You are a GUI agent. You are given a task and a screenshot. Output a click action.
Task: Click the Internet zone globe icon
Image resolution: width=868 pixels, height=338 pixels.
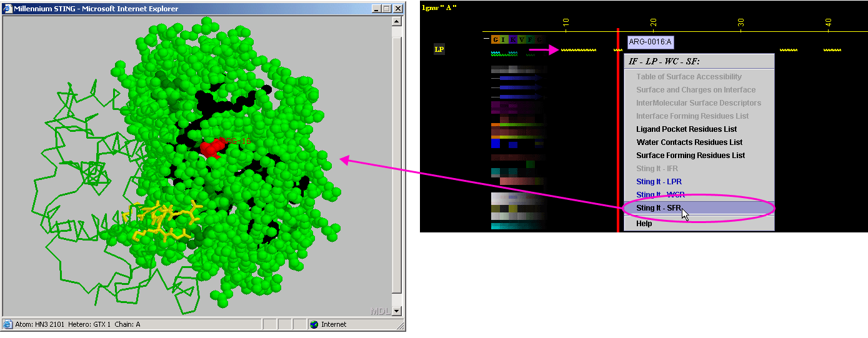(314, 324)
